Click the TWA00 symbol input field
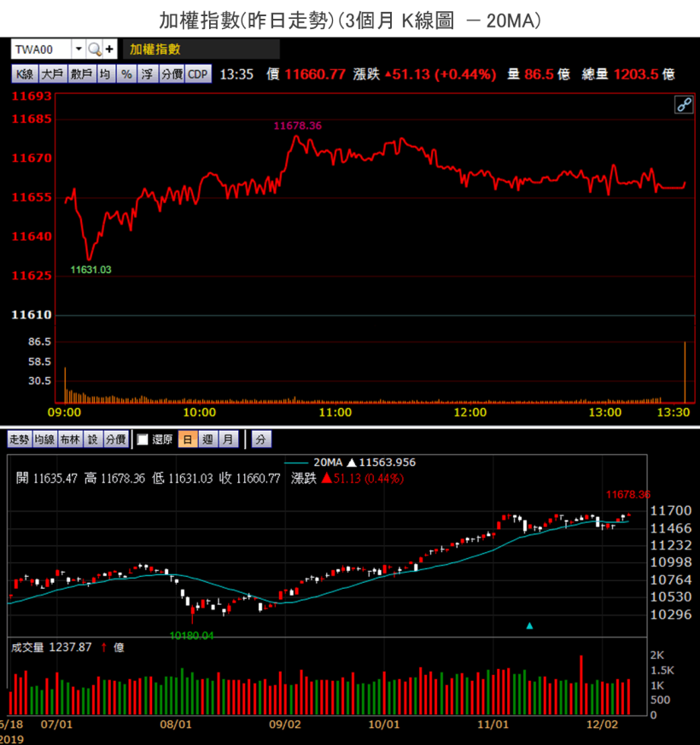 coord(41,49)
